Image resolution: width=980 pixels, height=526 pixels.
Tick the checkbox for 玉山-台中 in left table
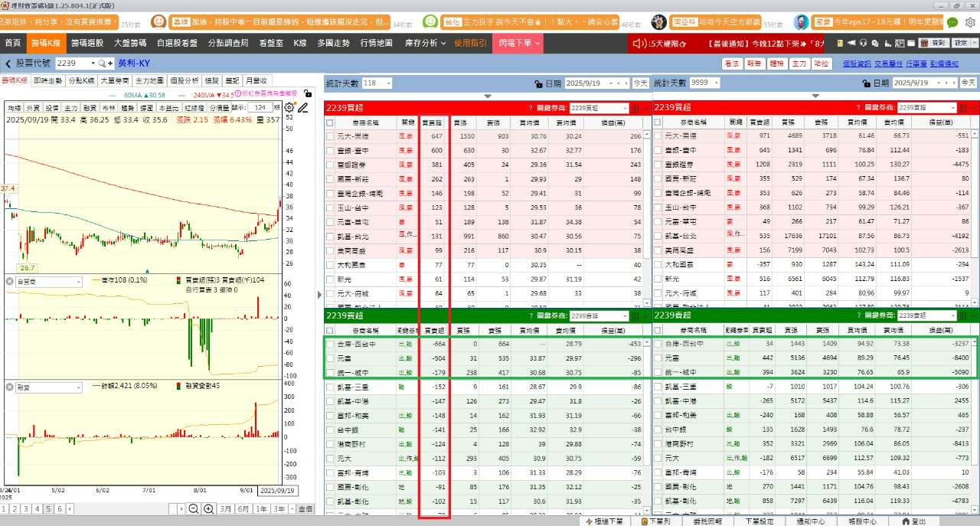click(330, 207)
